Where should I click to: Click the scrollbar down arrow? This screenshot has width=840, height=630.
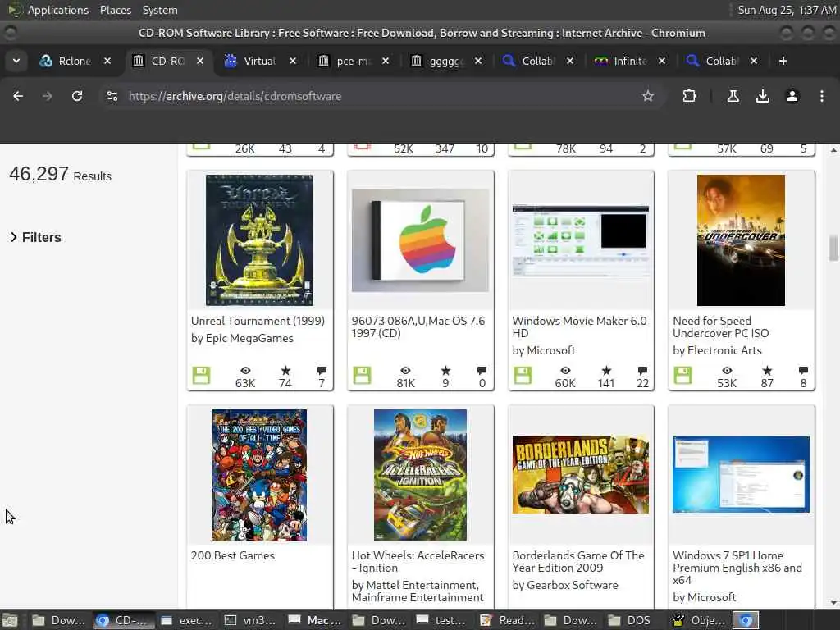[x=833, y=603]
